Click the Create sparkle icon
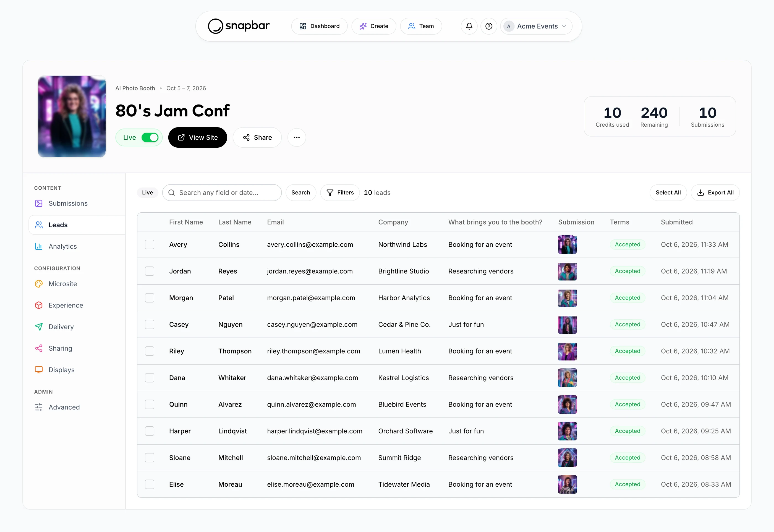The width and height of the screenshot is (774, 532). pyautogui.click(x=363, y=26)
